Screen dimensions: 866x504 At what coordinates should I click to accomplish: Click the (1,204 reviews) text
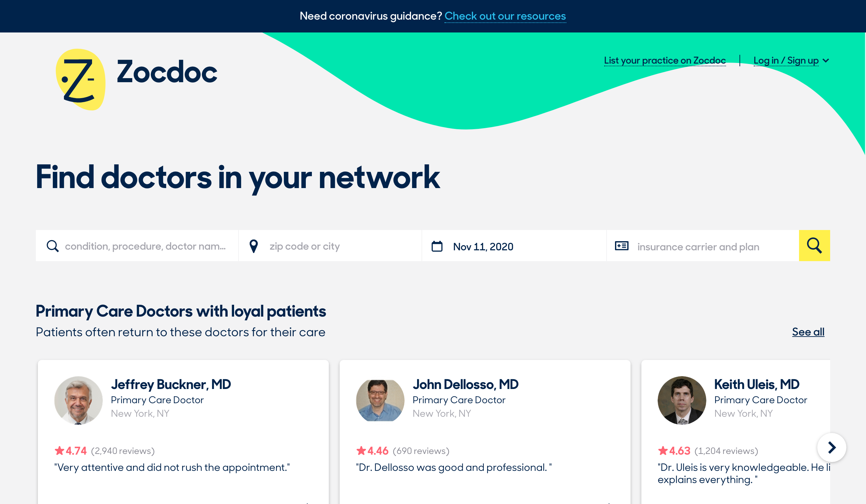[x=726, y=451]
